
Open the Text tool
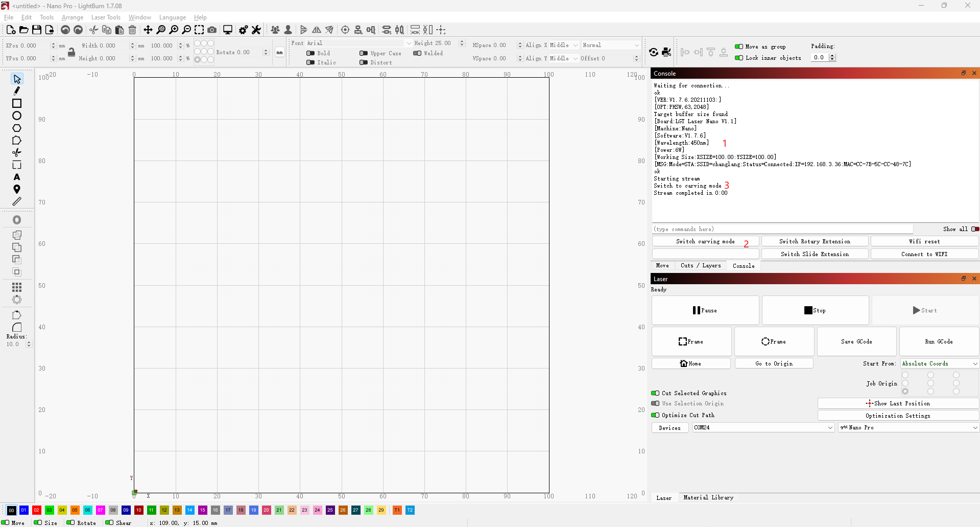[16, 177]
